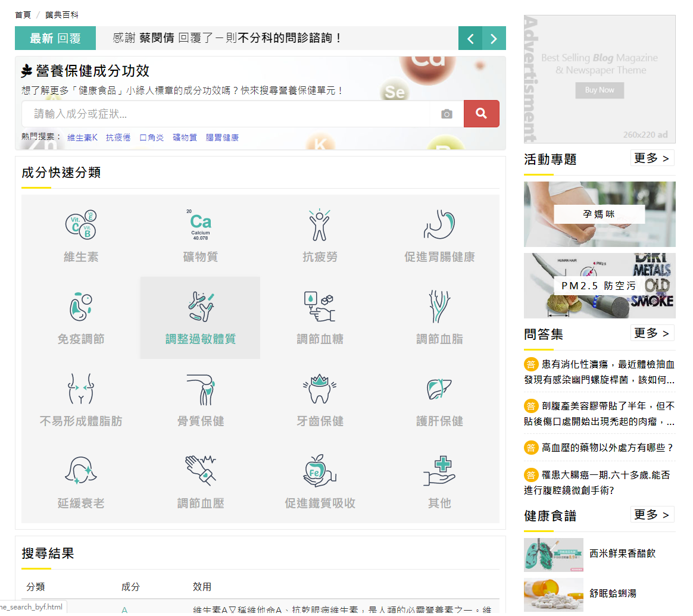Show previous reply with left arrow

point(470,39)
